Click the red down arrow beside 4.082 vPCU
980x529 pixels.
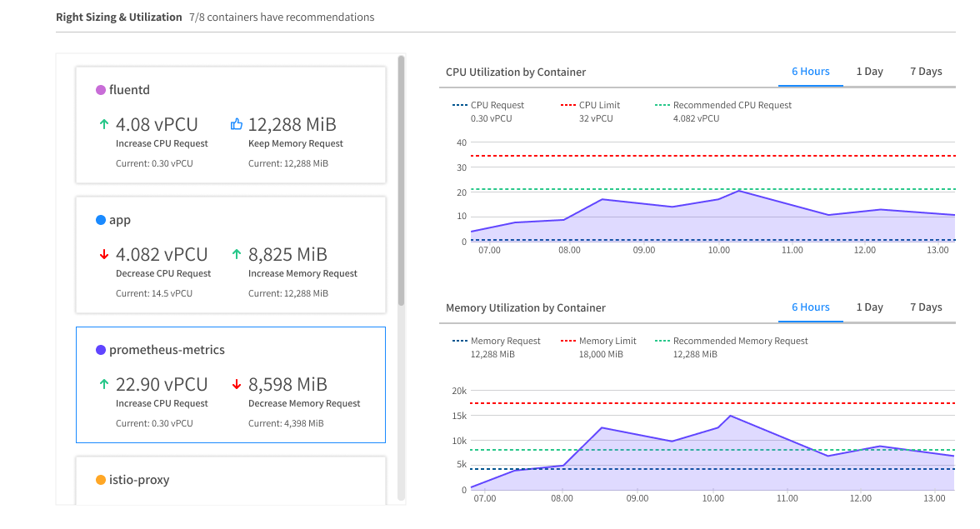click(x=104, y=254)
